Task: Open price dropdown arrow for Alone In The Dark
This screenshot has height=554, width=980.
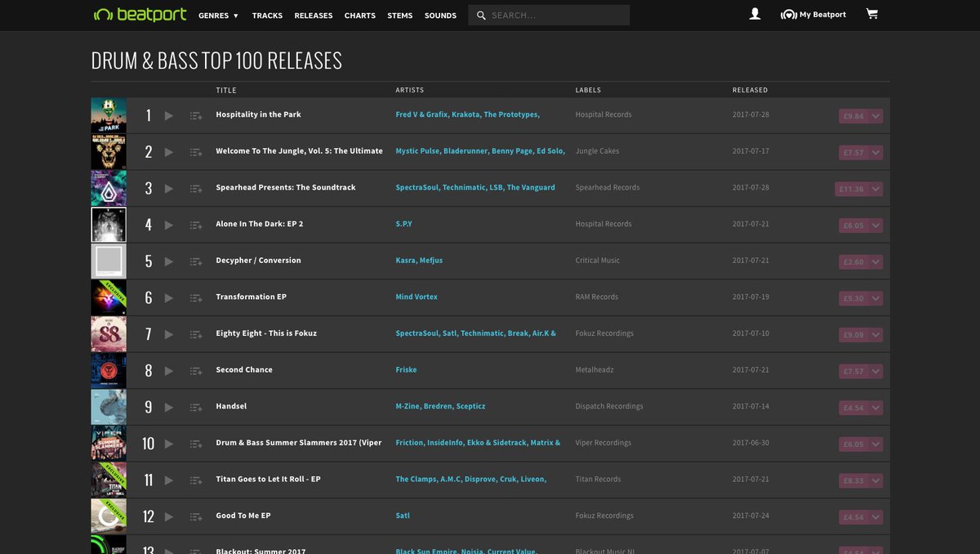Action: click(876, 226)
